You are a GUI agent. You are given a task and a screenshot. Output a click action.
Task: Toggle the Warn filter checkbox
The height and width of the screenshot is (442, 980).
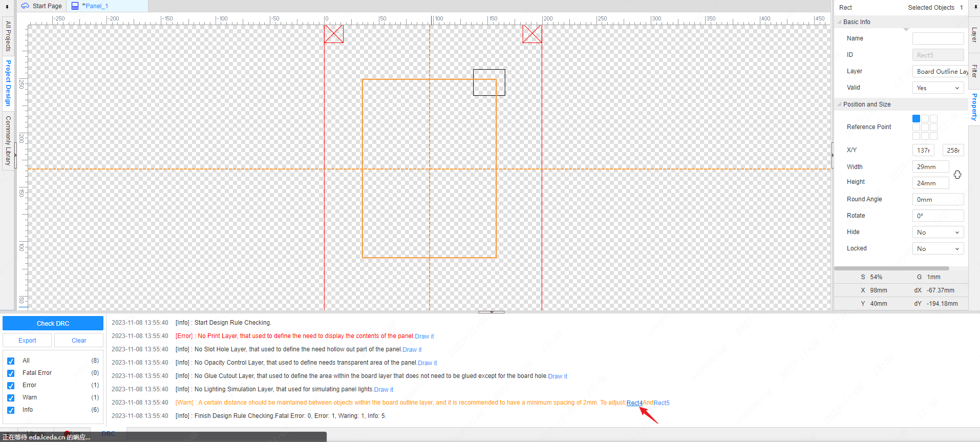11,398
